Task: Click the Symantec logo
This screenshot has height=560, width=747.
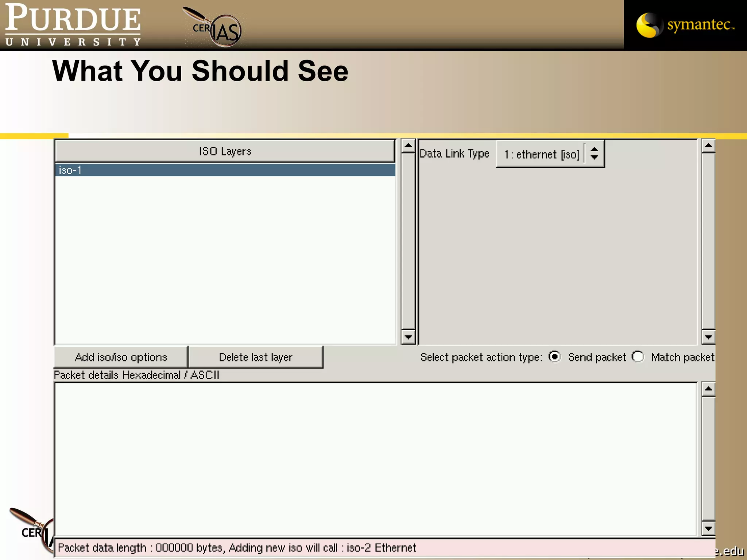Action: (685, 25)
